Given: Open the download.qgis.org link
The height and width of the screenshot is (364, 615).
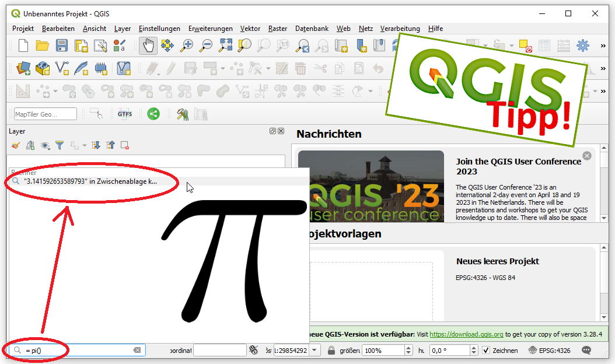Looking at the screenshot, I should 466,334.
